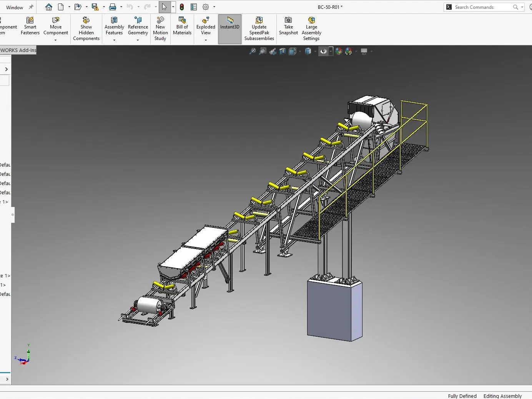The height and width of the screenshot is (399, 532).
Task: Toggle the Hide/Show Items eye icon
Action: point(324,51)
